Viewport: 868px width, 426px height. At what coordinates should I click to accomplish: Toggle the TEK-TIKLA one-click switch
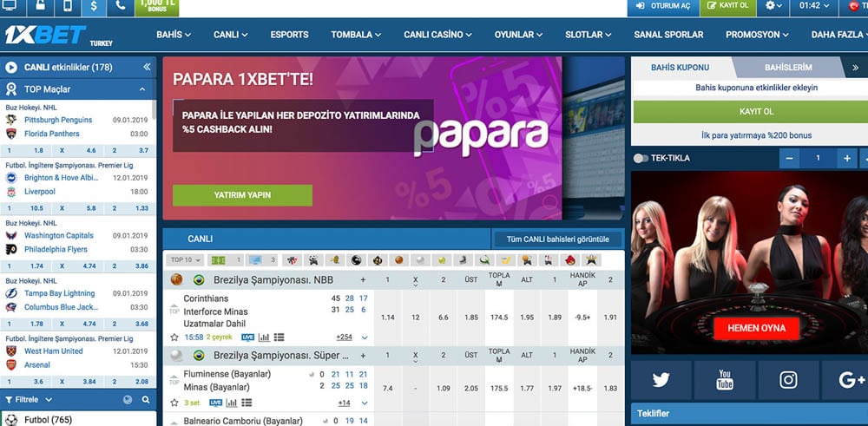[x=641, y=158]
